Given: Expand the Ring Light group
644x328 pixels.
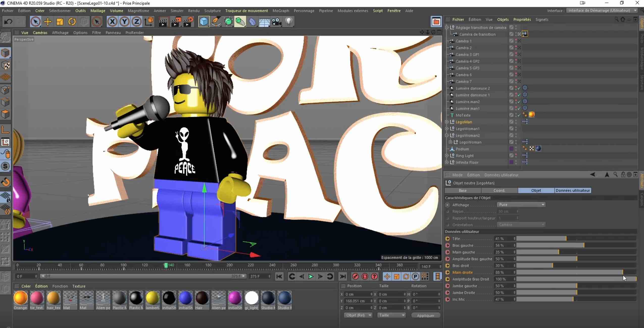Looking at the screenshot, I should click(447, 156).
